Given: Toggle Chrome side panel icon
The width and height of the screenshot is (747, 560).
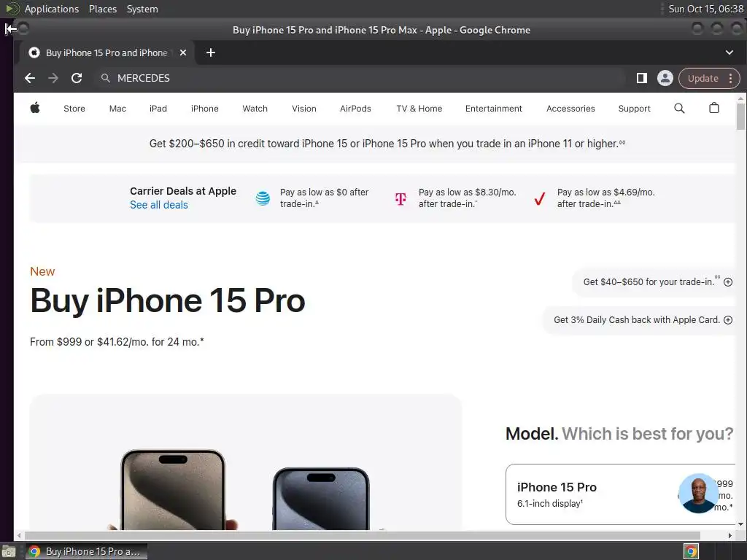Looking at the screenshot, I should click(642, 78).
